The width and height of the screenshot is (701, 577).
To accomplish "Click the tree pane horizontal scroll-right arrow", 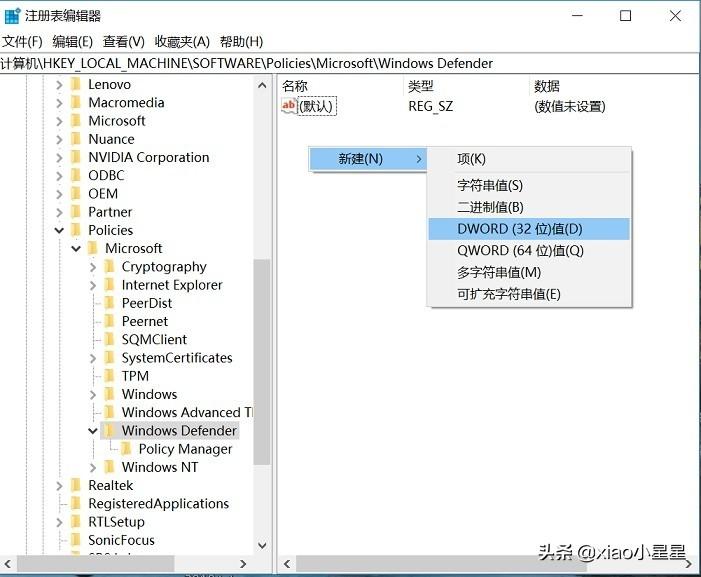I will [243, 564].
